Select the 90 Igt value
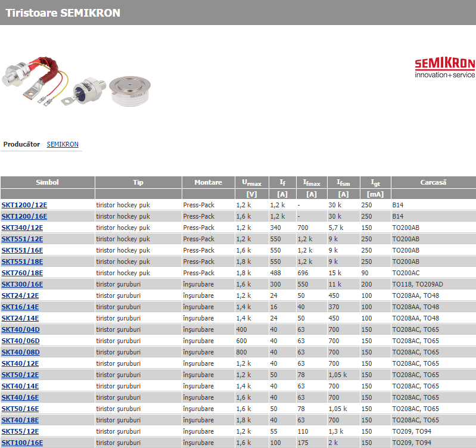The height and width of the screenshot is (448, 476). [365, 273]
